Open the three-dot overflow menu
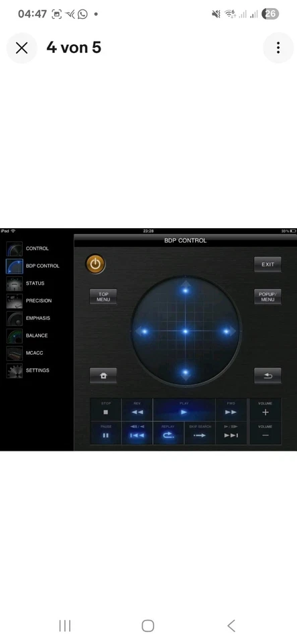This screenshot has width=297, height=644. (278, 48)
